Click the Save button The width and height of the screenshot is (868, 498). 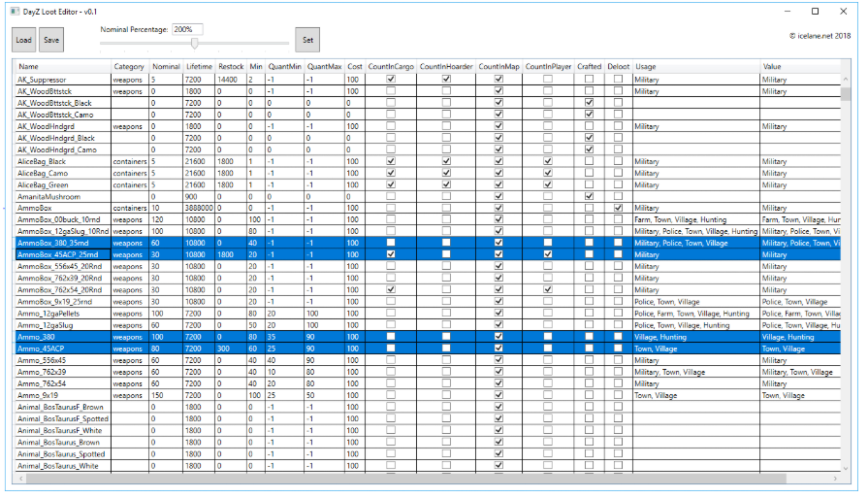(51, 40)
